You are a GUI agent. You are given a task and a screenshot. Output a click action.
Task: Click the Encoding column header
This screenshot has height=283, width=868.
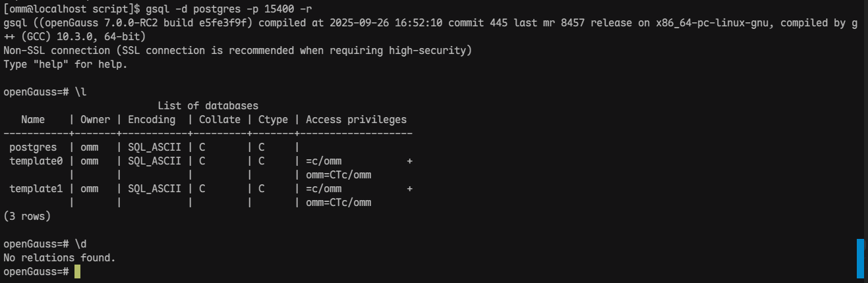152,120
